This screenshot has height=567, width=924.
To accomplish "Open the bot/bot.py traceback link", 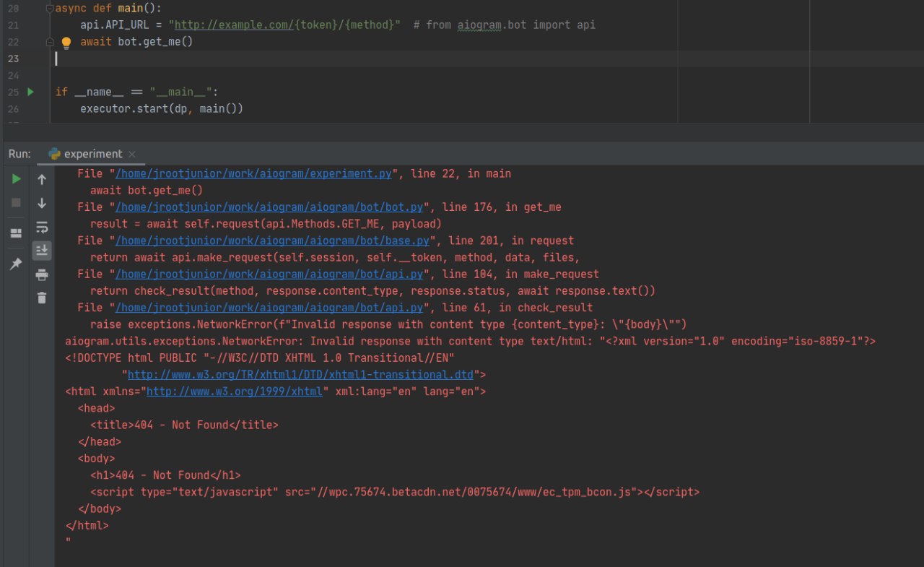I will (x=270, y=207).
